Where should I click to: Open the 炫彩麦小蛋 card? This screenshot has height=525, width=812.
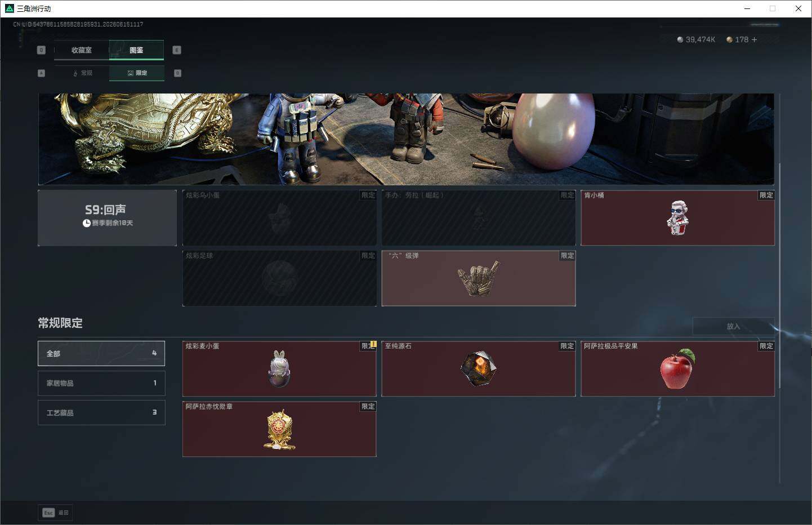click(x=279, y=368)
